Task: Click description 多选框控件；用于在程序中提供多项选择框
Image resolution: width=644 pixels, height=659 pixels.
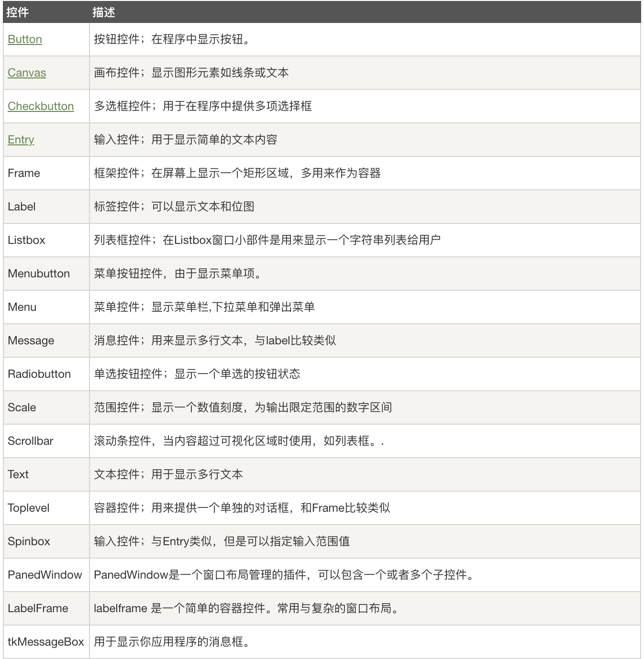Action: [x=203, y=106]
